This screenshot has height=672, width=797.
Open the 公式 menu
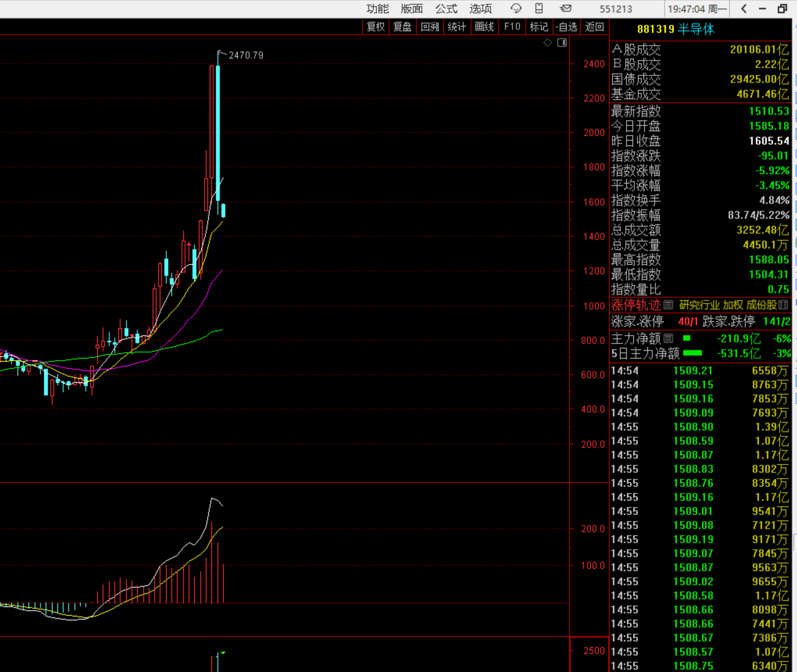(446, 9)
